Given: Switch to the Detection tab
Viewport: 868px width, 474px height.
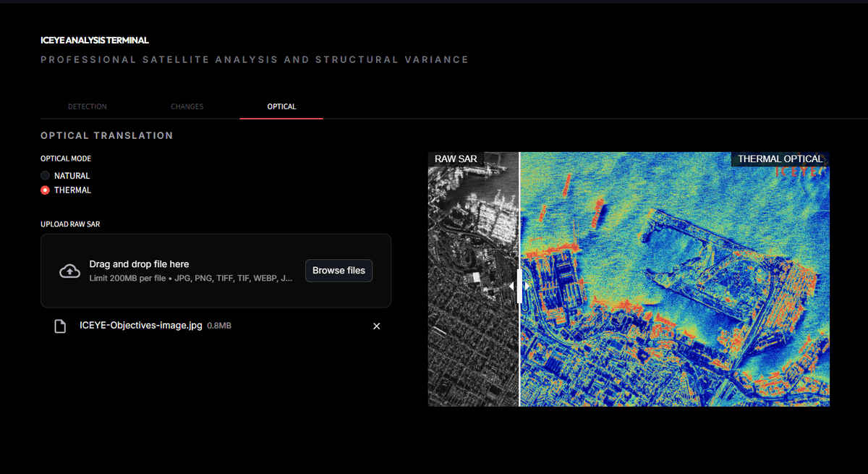Looking at the screenshot, I should click(87, 106).
